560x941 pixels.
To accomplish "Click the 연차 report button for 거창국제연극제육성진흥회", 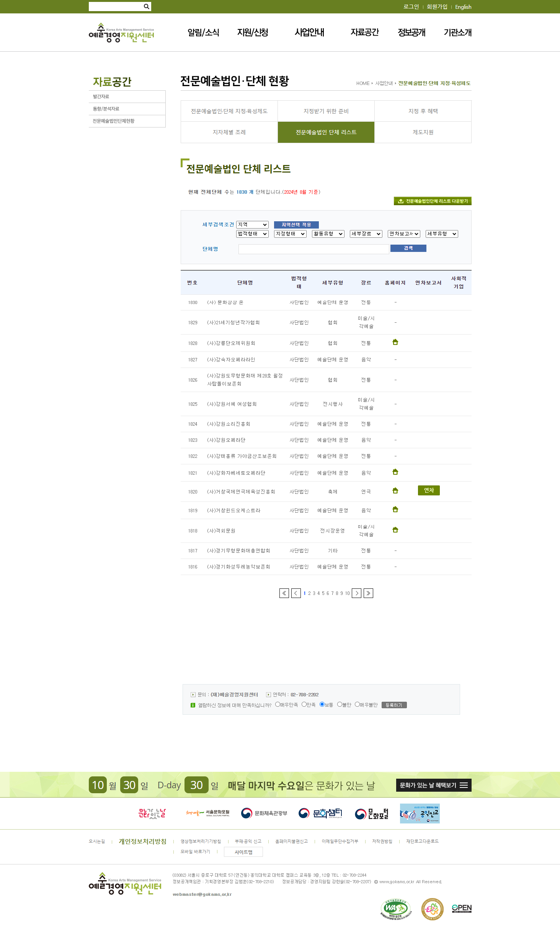I will [x=429, y=490].
